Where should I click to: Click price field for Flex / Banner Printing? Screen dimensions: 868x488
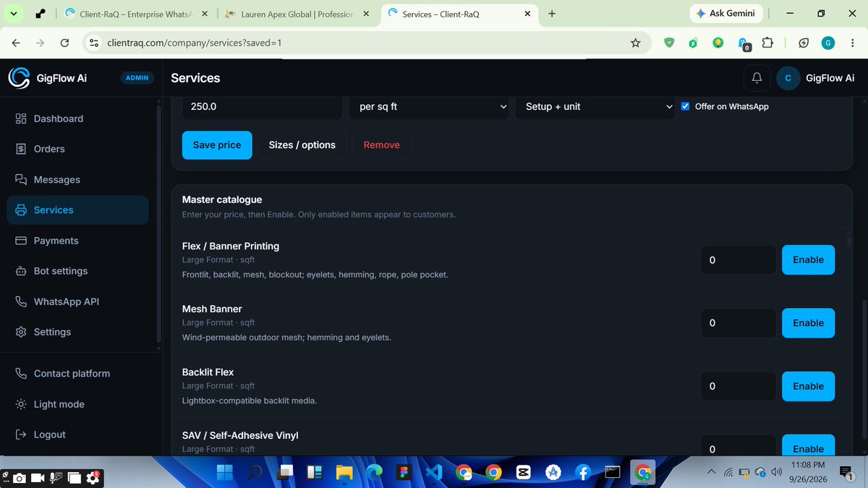(739, 260)
